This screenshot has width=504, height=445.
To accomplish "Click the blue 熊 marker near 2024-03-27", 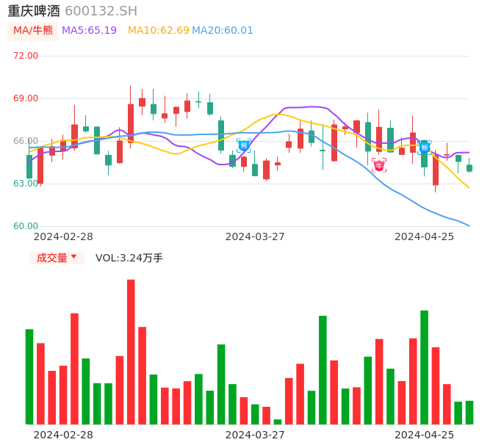I will tap(244, 145).
